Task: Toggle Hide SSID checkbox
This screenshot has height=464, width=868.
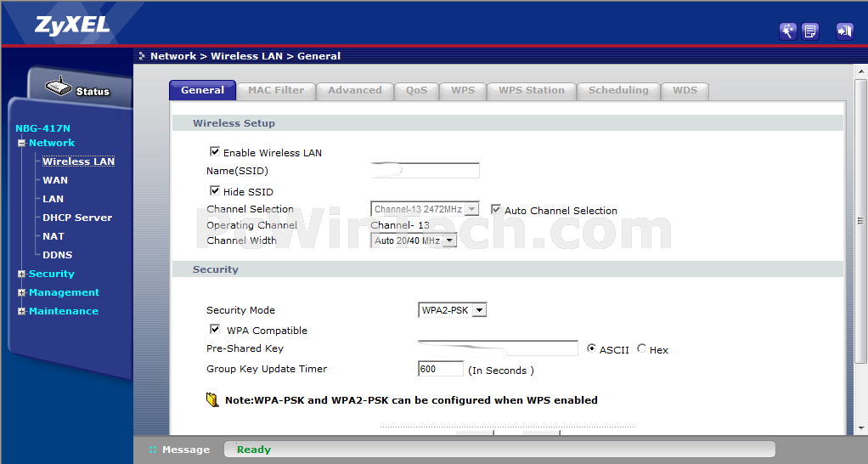Action: (215, 190)
